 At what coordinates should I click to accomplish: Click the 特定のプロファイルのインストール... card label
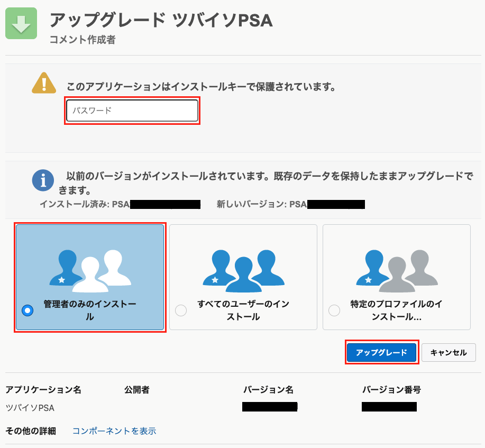pyautogui.click(x=397, y=310)
